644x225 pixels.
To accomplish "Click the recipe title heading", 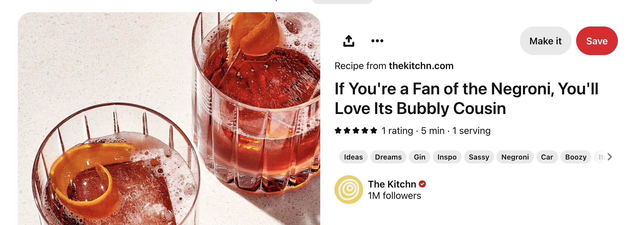I will point(466,99).
